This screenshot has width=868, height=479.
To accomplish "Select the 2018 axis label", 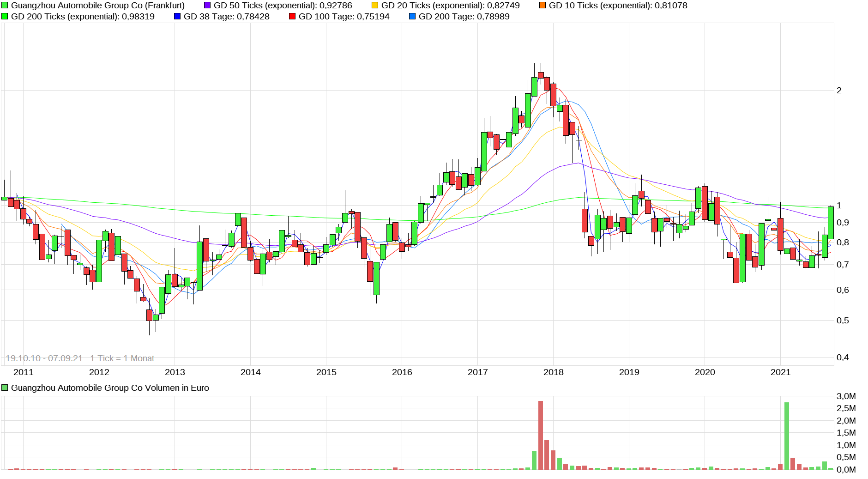I will 554,372.
